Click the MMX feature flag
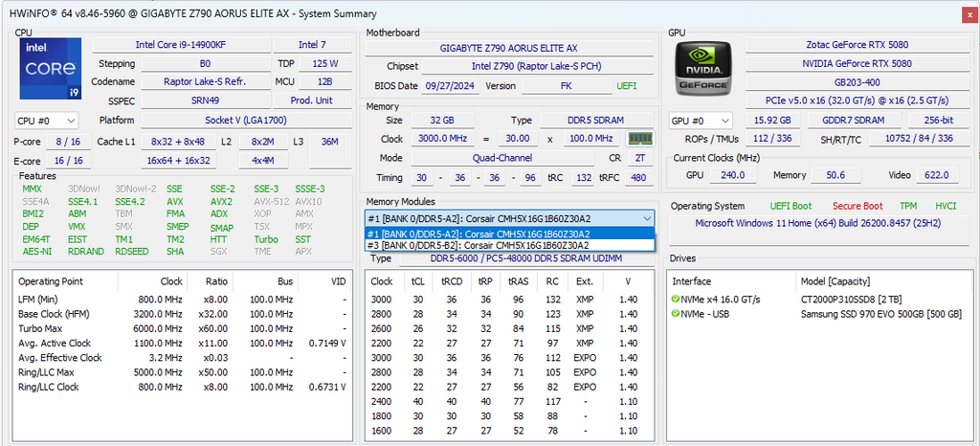This screenshot has height=446, width=980. (33, 189)
